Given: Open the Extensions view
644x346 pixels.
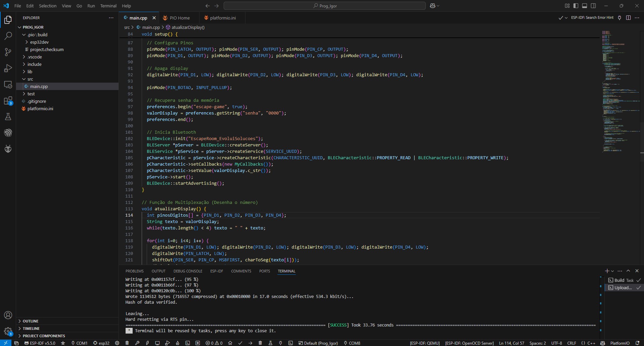Looking at the screenshot, I should click(8, 100).
